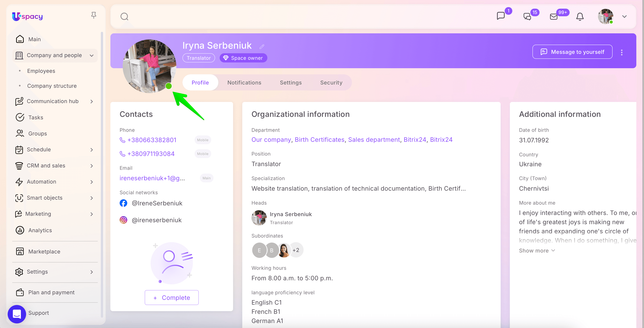This screenshot has width=644, height=328.
Task: Expand Show more under More about me
Action: coord(537,251)
